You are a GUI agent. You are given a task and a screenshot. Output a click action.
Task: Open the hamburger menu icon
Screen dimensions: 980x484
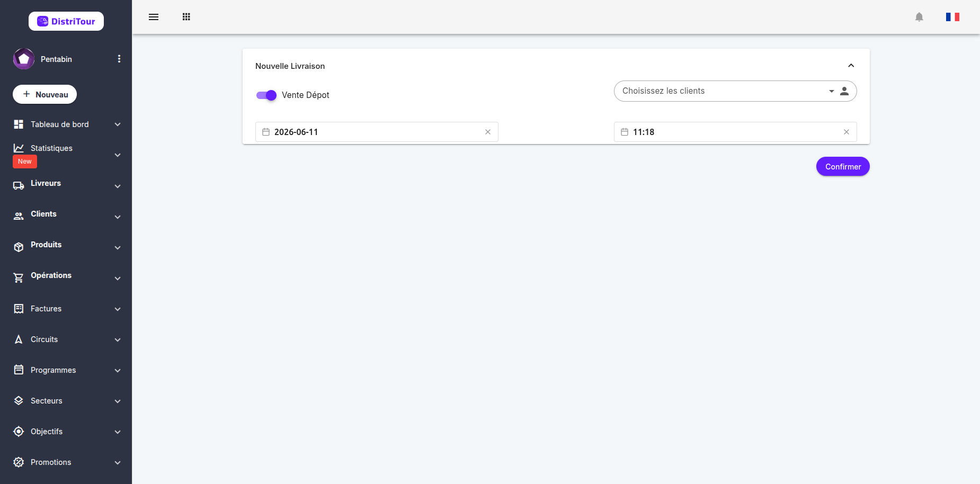154,17
